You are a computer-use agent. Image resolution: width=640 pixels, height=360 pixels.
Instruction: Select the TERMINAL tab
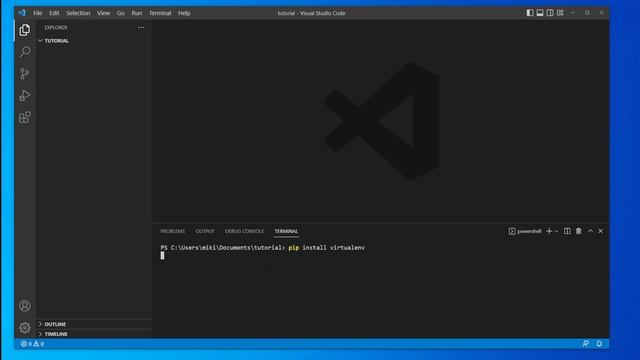(286, 231)
